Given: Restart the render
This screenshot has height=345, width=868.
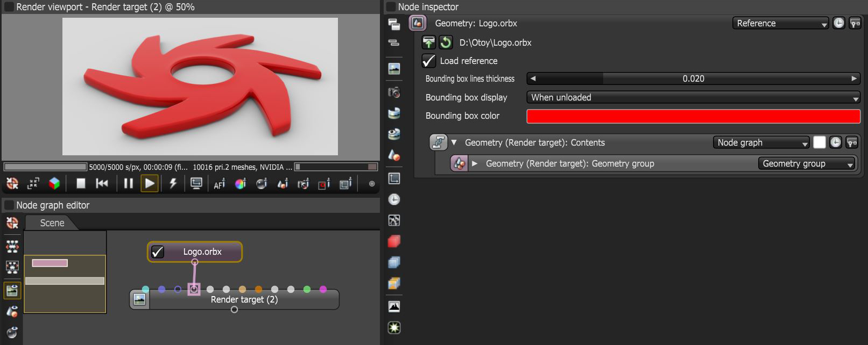Looking at the screenshot, I should [x=102, y=184].
